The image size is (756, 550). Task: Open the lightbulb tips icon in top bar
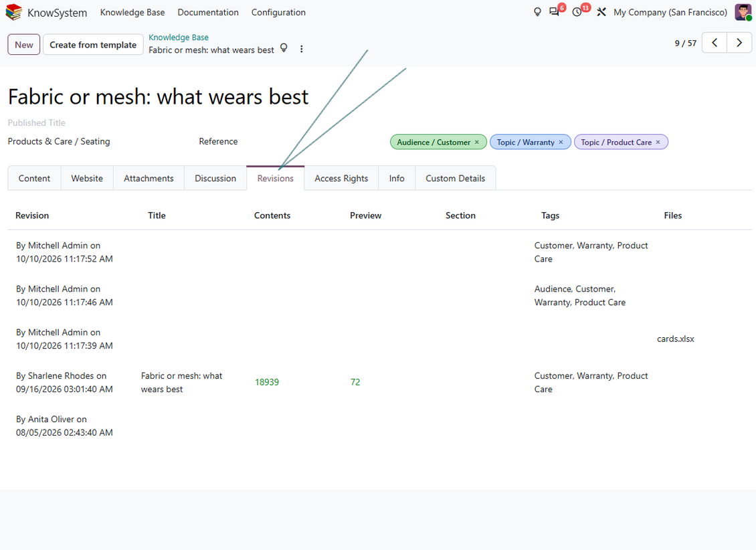coord(538,12)
